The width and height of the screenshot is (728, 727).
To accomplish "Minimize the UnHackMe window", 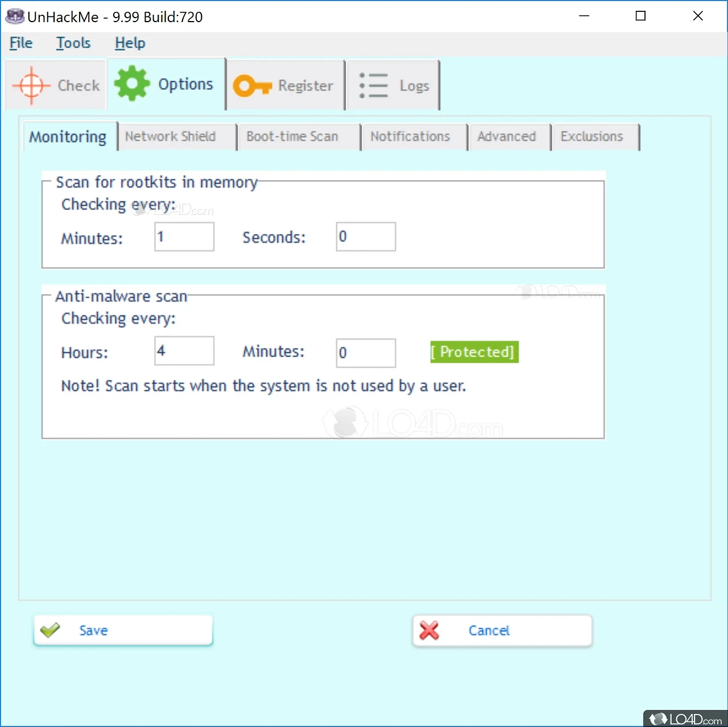I will [584, 16].
